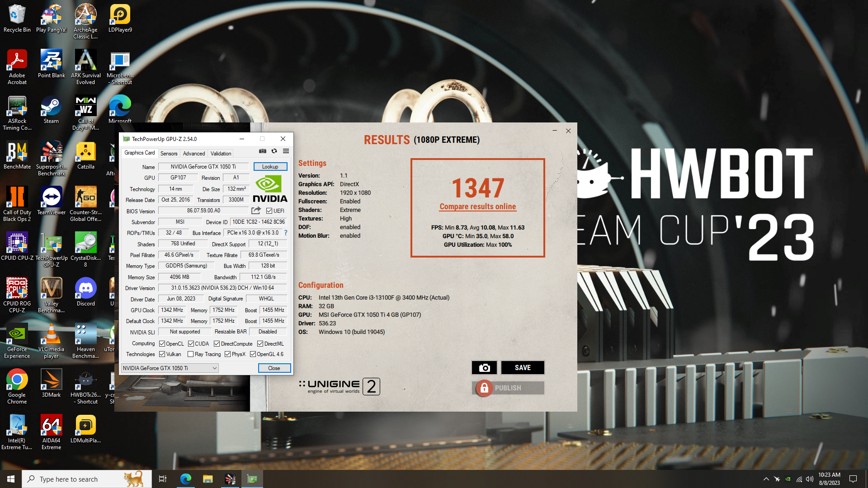868x488 pixels.
Task: Toggle the DirectML checkbox
Action: pos(260,344)
